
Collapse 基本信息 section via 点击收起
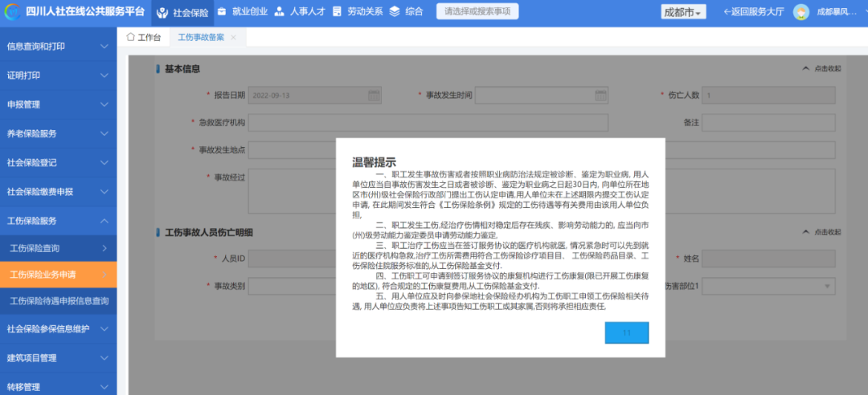[x=821, y=68]
